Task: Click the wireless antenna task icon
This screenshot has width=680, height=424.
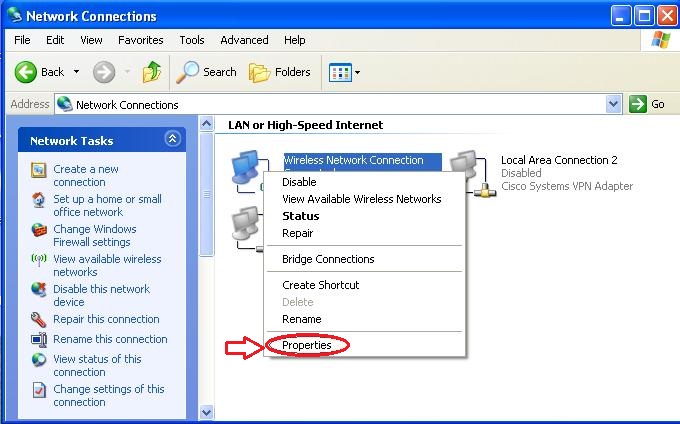Action: pos(39,260)
